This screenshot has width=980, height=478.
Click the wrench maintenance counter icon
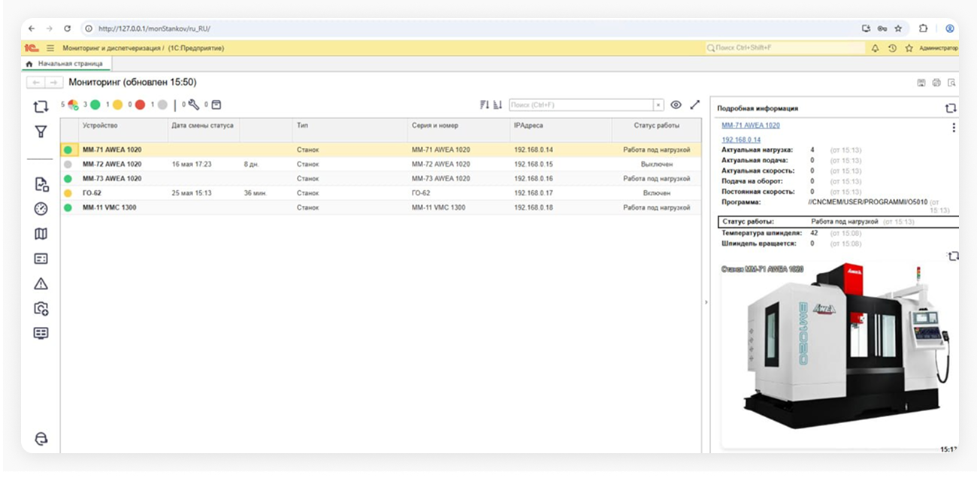point(193,105)
